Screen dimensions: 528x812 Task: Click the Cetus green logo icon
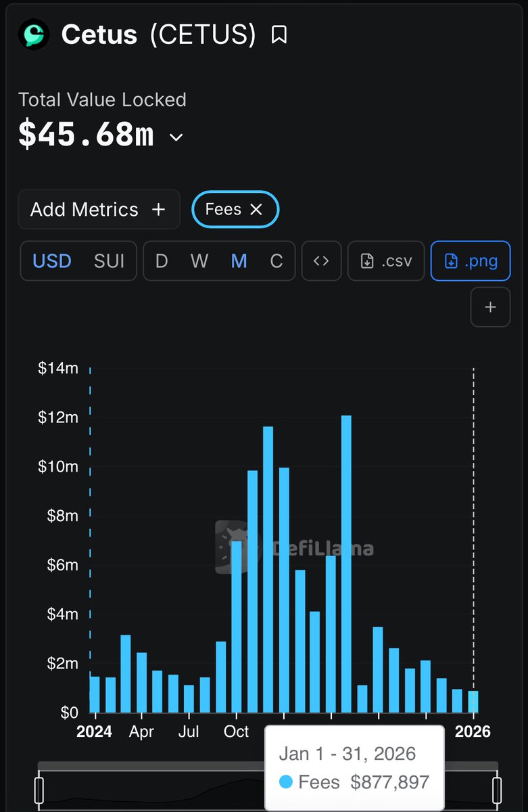(x=33, y=35)
